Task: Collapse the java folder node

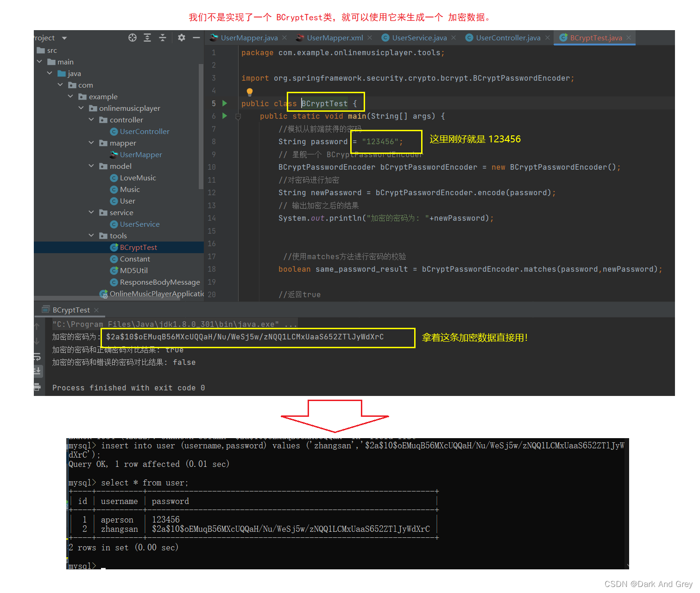Action: pos(50,73)
